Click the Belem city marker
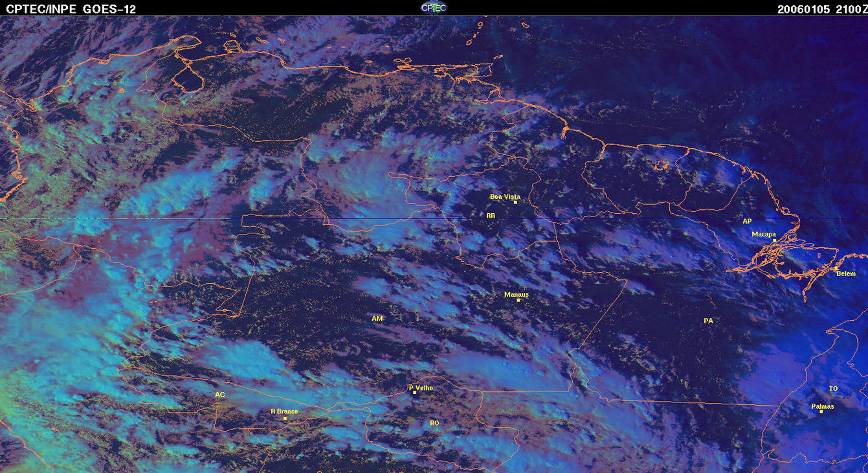Viewport: 868px width, 473px height. [836, 268]
